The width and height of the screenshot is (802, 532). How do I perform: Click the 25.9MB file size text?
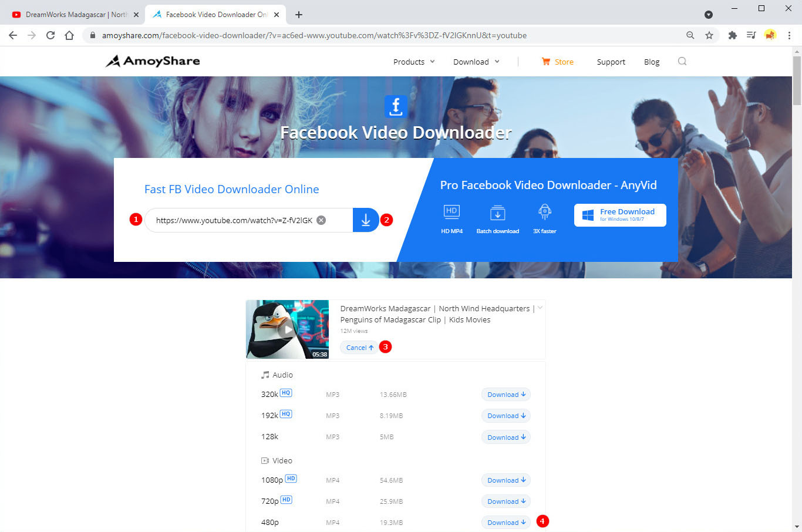(x=391, y=501)
